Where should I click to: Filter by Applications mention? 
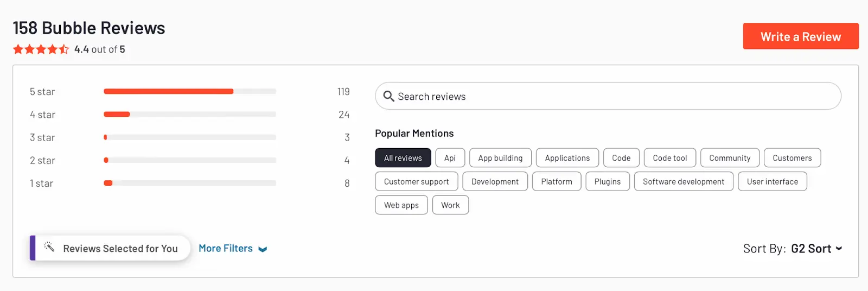pos(567,158)
